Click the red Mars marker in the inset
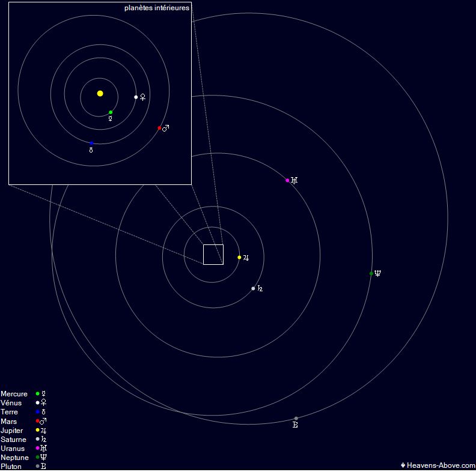The image size is (476, 472). 159,128
